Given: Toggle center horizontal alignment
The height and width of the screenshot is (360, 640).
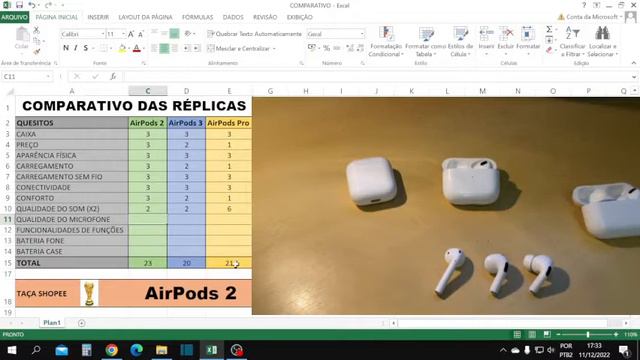Looking at the screenshot, I should click(x=164, y=48).
